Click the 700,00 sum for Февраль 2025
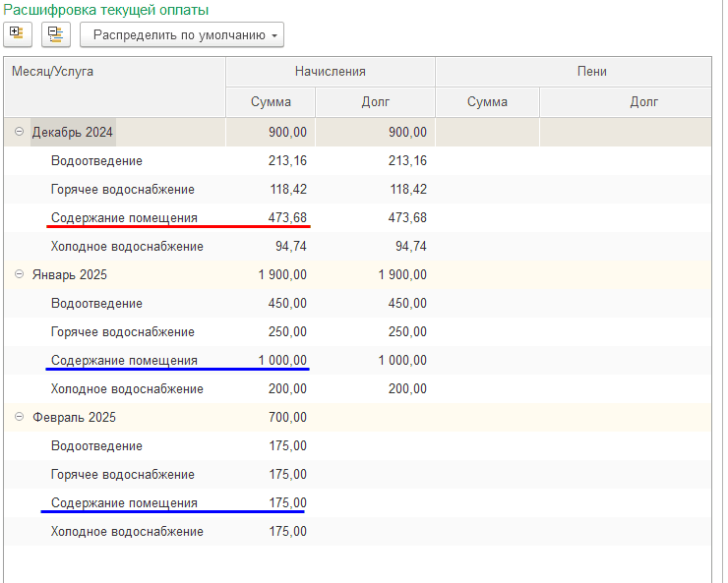Screen dimensions: 728x583 (289, 418)
